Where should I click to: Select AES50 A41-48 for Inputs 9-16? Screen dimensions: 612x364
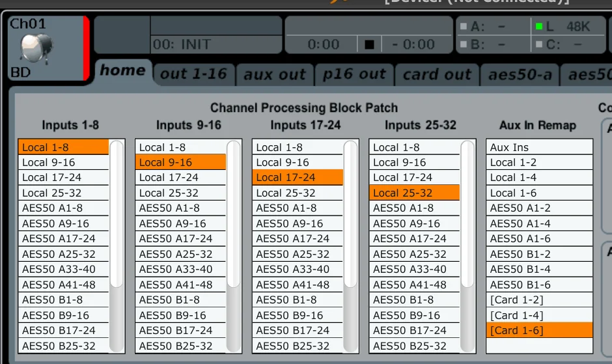181,285
